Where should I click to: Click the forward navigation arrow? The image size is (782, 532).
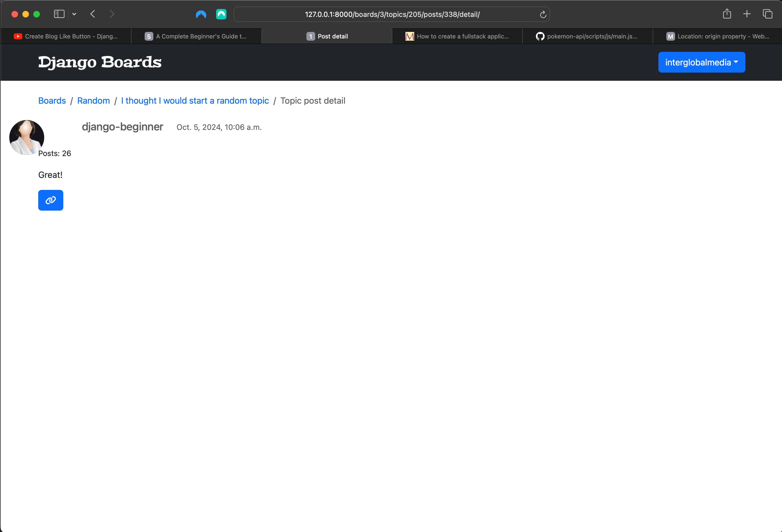(x=112, y=14)
